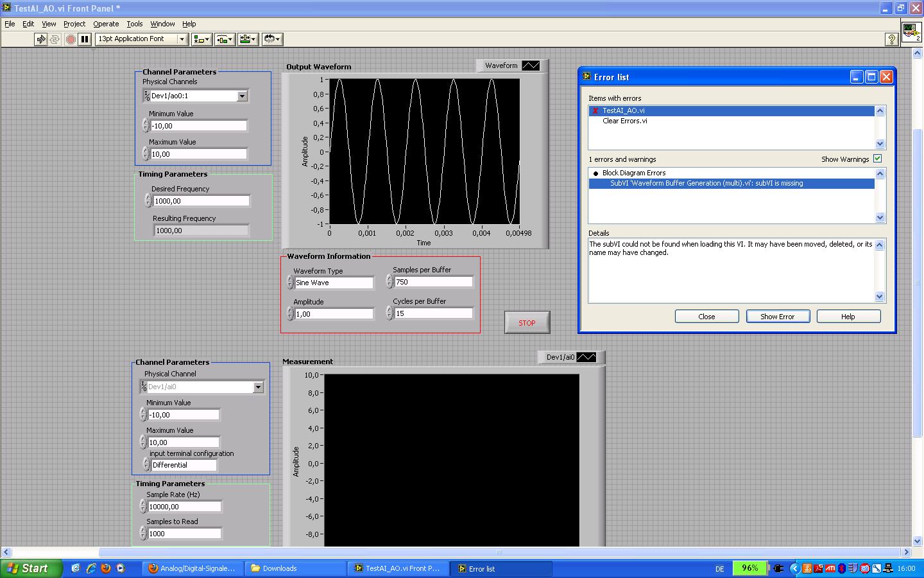Open the Align Objects tool
The width and height of the screenshot is (924, 578).
(x=201, y=39)
